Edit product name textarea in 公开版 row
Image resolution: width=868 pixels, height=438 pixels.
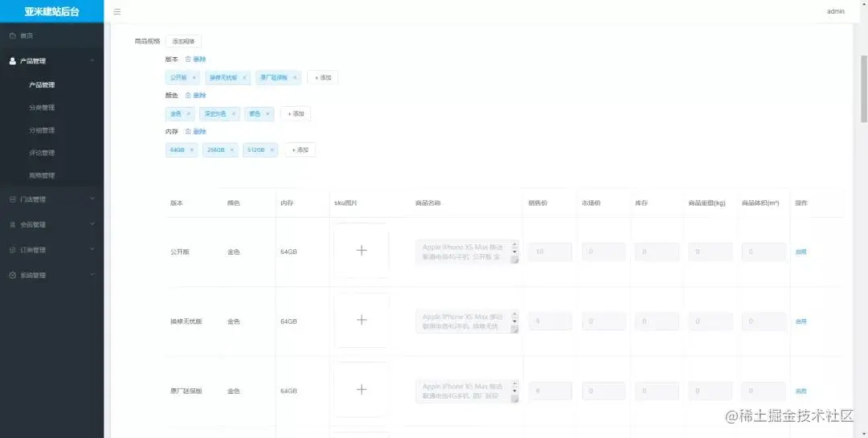pyautogui.click(x=467, y=252)
